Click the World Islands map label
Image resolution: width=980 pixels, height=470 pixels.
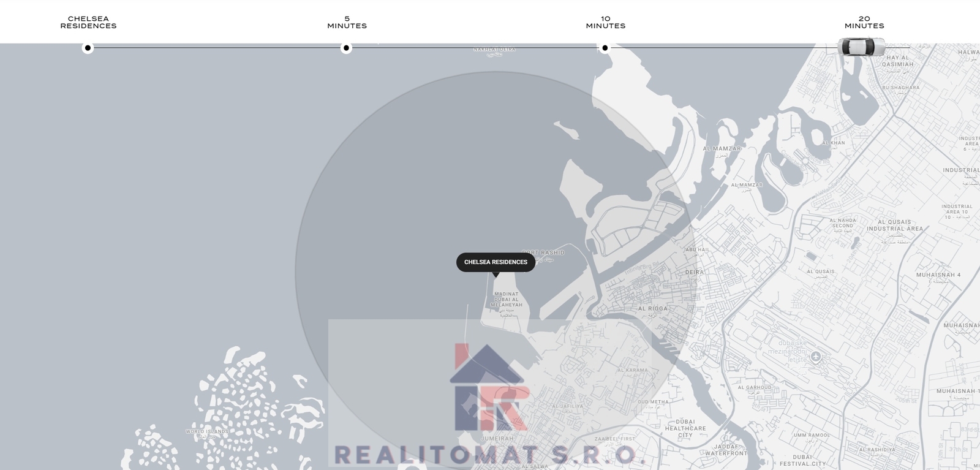[x=207, y=431]
